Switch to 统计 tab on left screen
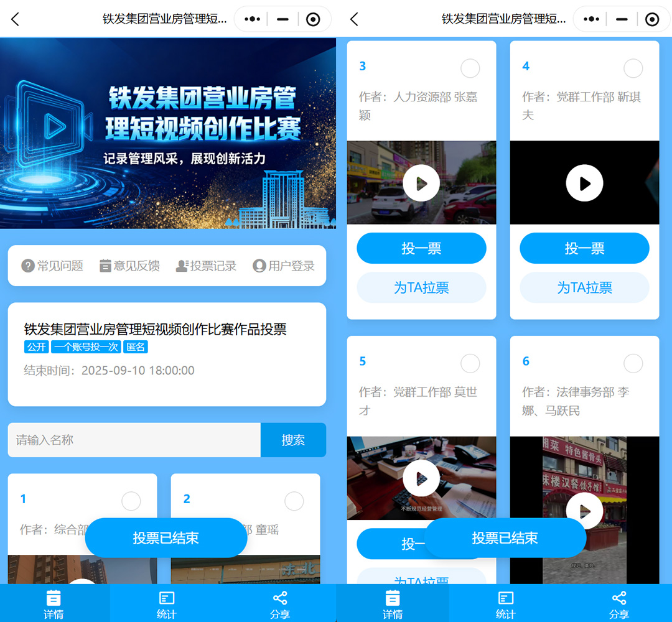672x622 pixels. (x=166, y=604)
